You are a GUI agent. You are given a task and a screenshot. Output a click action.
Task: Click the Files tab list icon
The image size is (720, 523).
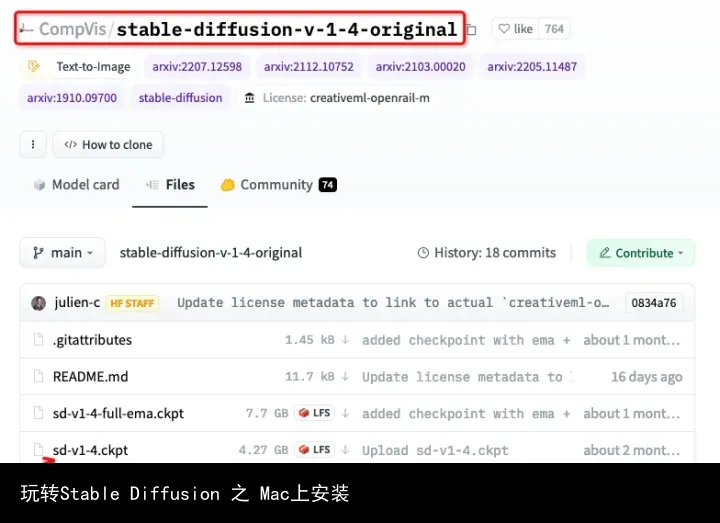pos(152,185)
